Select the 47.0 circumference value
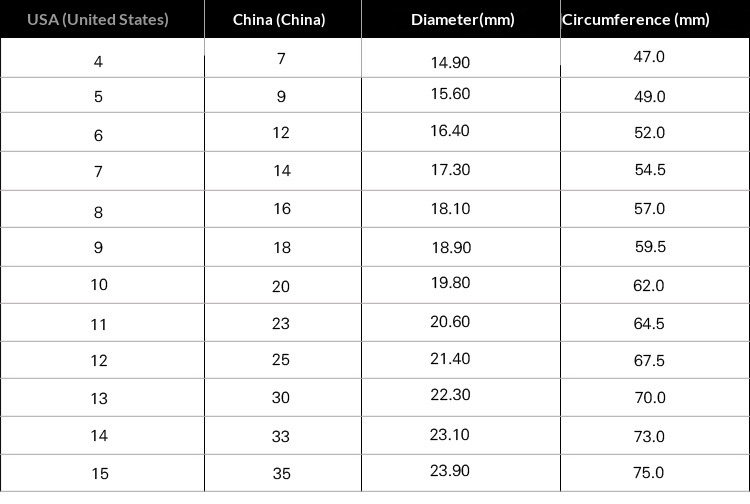This screenshot has width=750, height=504. pos(649,57)
